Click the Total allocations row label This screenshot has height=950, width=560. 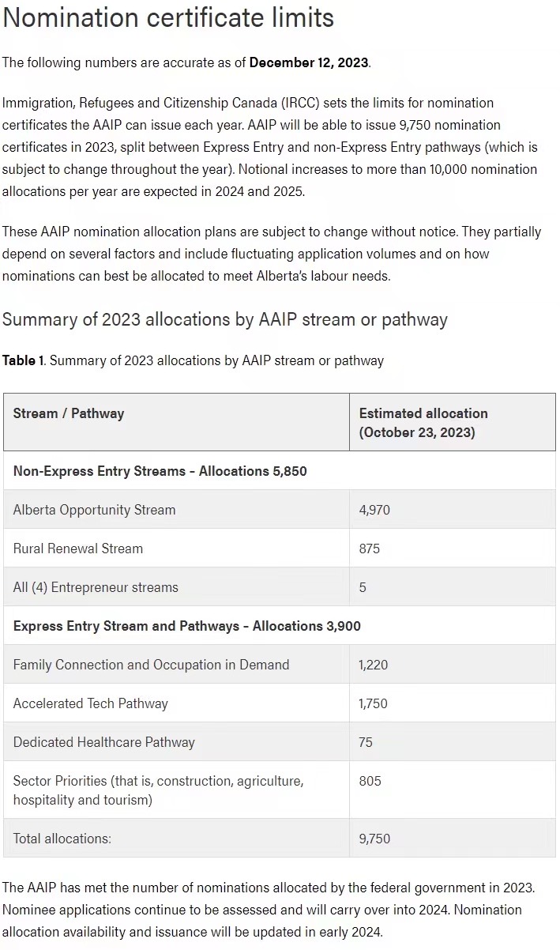pos(62,839)
